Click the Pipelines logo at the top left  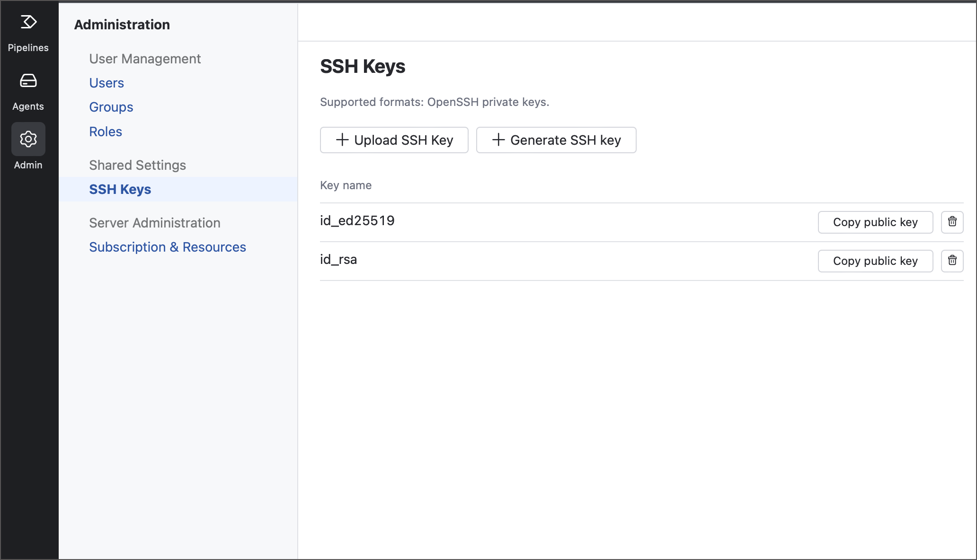pos(28,21)
